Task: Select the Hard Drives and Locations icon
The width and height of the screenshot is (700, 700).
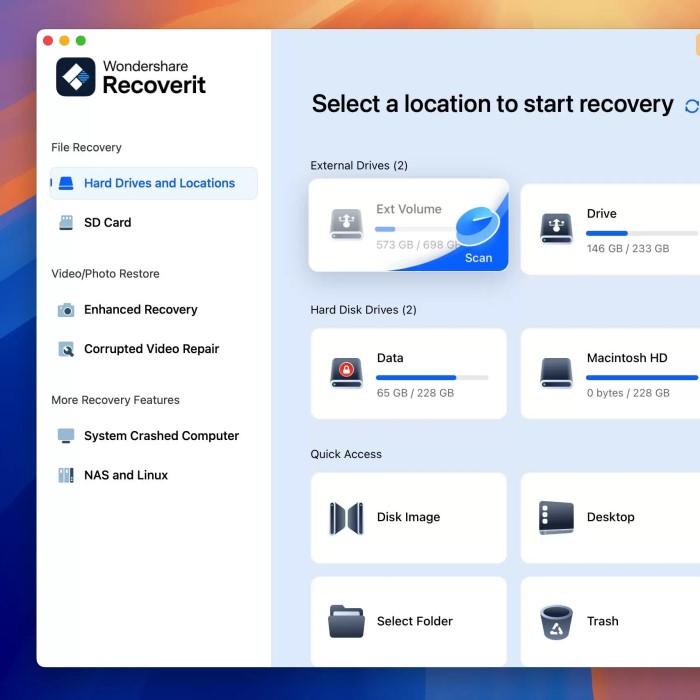Action: coord(66,183)
